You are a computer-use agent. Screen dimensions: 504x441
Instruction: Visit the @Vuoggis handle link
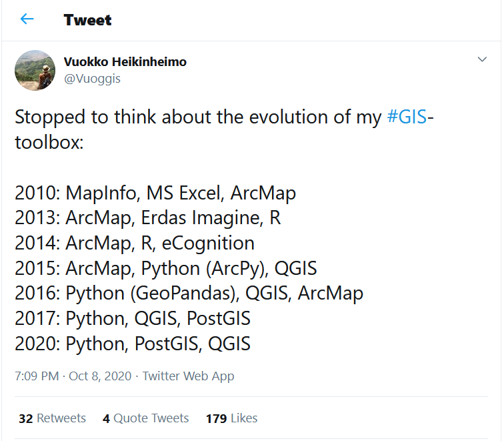pyautogui.click(x=92, y=78)
